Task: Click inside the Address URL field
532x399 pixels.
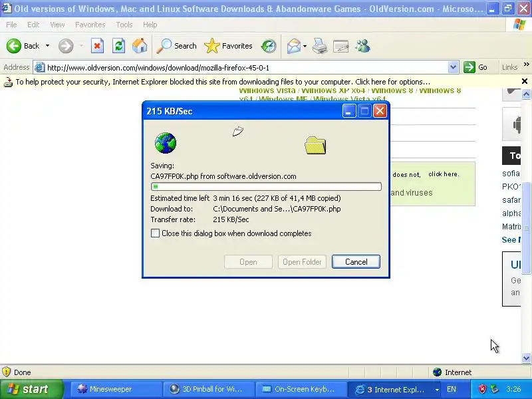Action: [246, 68]
